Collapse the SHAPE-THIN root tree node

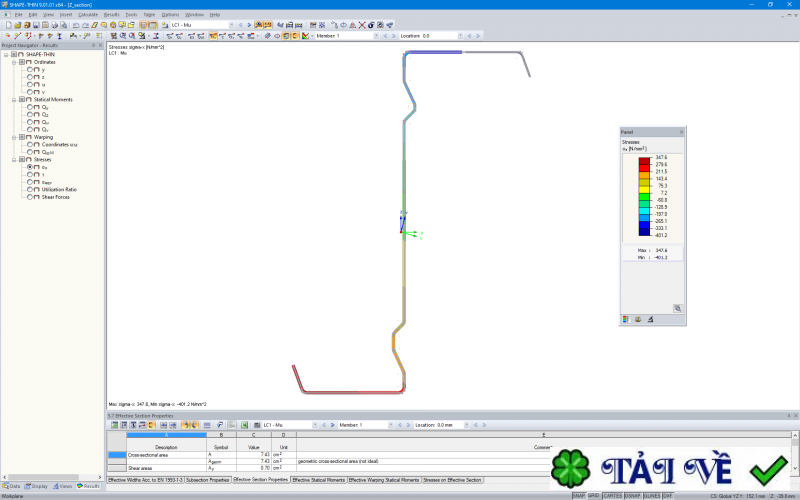point(6,55)
